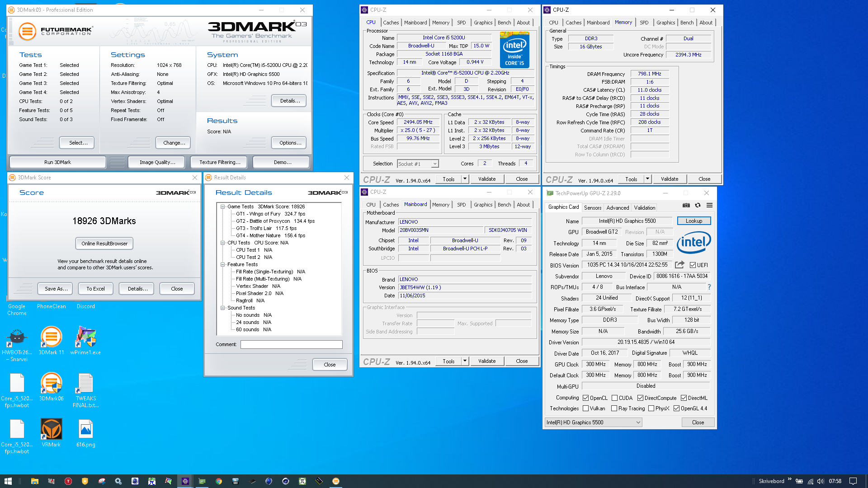Viewport: 868px width, 488px height.
Task: Click the clock showing 07:58
Action: [x=835, y=481]
